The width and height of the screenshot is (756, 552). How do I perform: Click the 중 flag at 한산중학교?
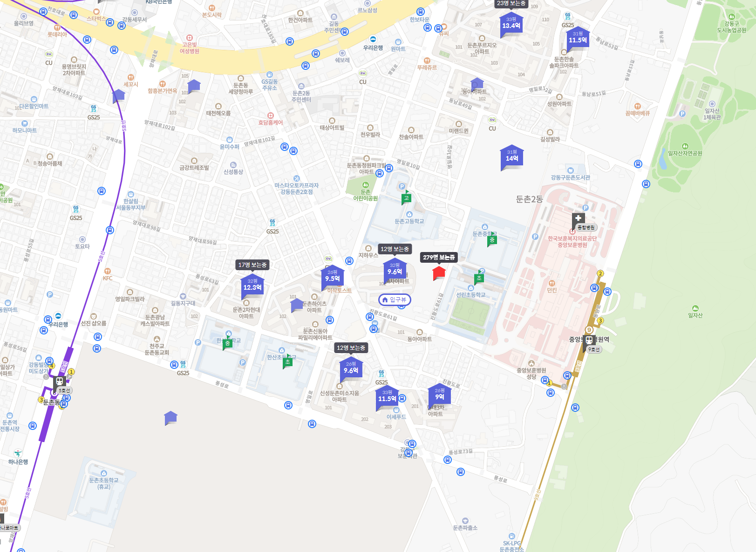click(x=227, y=343)
